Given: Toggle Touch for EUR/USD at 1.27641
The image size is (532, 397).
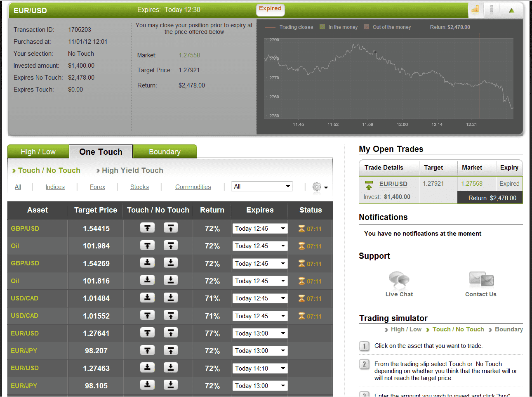Looking at the screenshot, I should click(147, 333).
